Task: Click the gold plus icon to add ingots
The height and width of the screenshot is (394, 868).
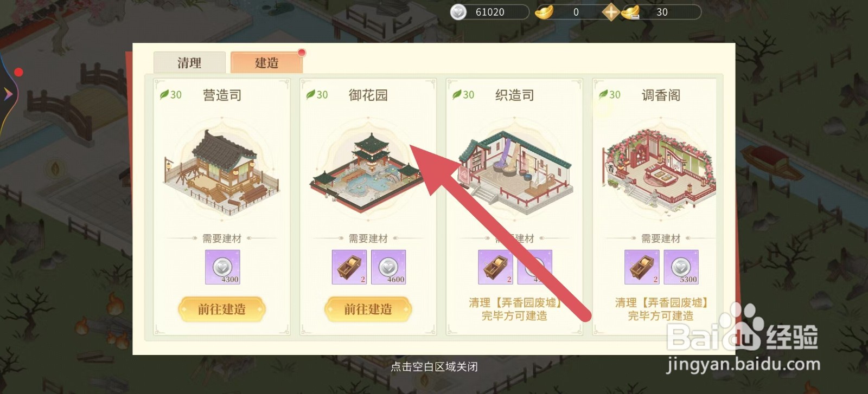Action: click(x=611, y=12)
